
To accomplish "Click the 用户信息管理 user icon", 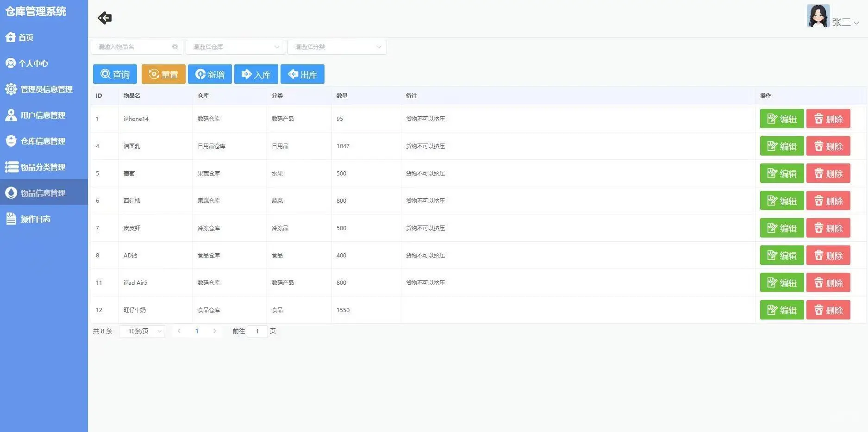I will pyautogui.click(x=11, y=115).
